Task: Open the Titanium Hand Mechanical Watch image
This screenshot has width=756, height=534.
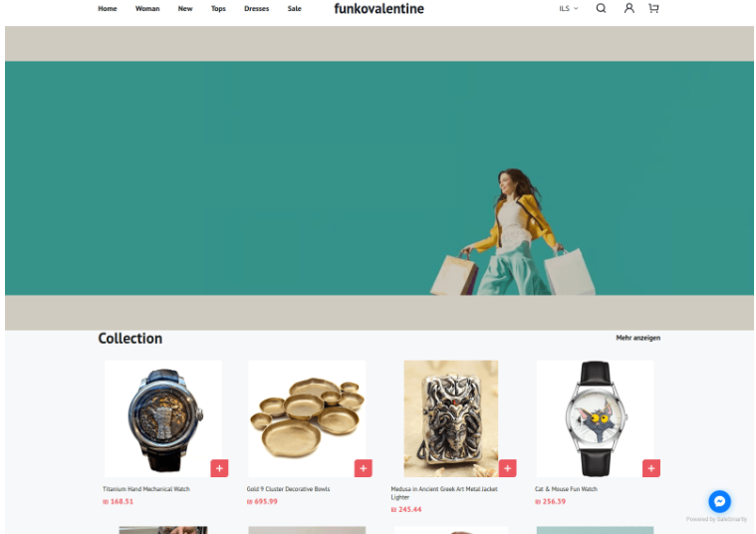Action: (163, 418)
